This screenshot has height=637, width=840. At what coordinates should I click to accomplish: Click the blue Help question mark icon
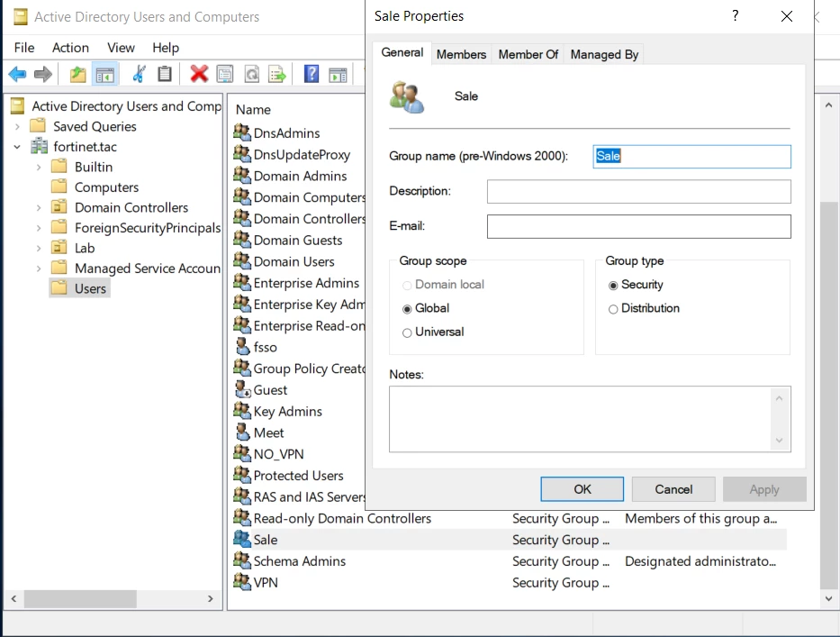pyautogui.click(x=312, y=74)
